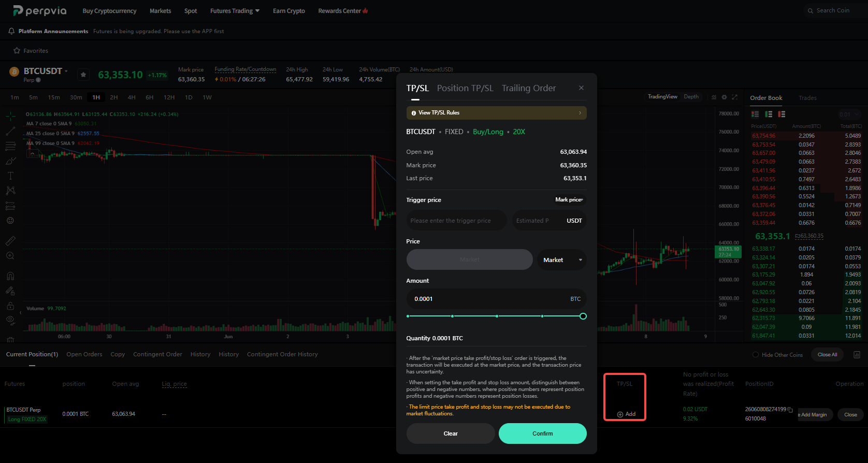This screenshot has width=868, height=463.
Task: Open the chart indicators icon
Action: pos(714,97)
